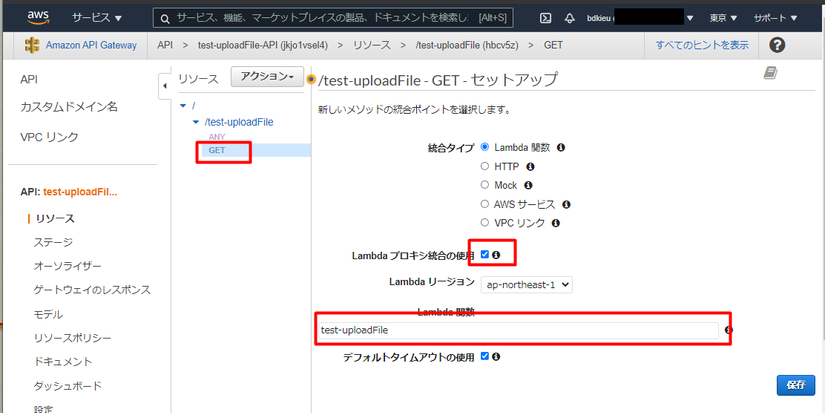Open the documentation book icon
Screen dimensions: 825x413
770,73
